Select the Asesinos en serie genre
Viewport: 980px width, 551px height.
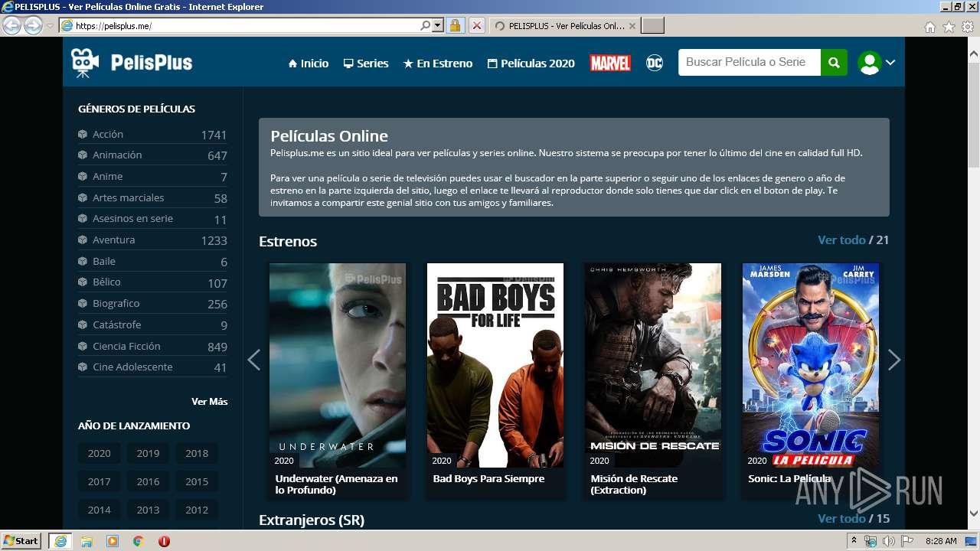tap(152, 218)
